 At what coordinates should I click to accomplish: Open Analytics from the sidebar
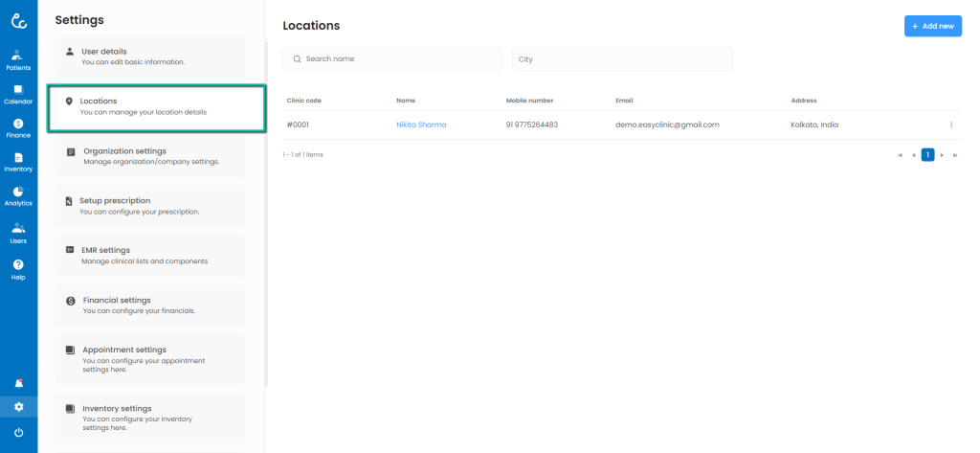click(18, 195)
